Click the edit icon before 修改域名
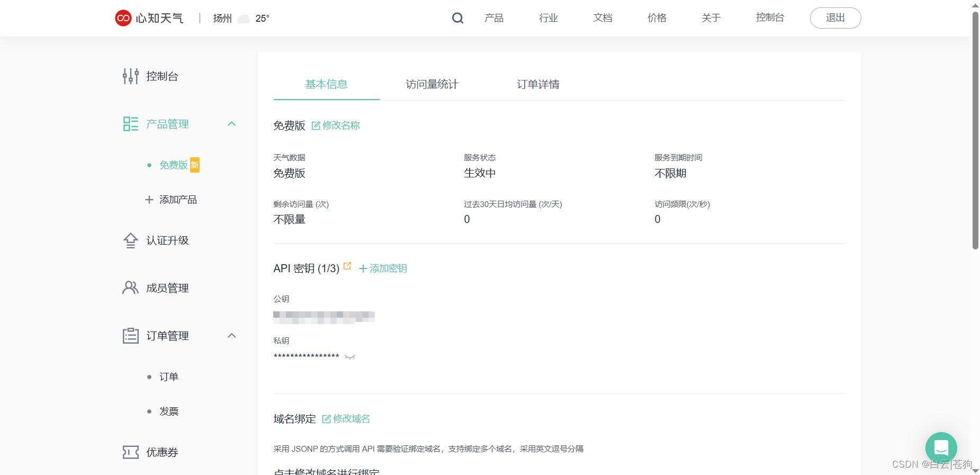Viewport: 980px width, 475px height. coord(327,419)
